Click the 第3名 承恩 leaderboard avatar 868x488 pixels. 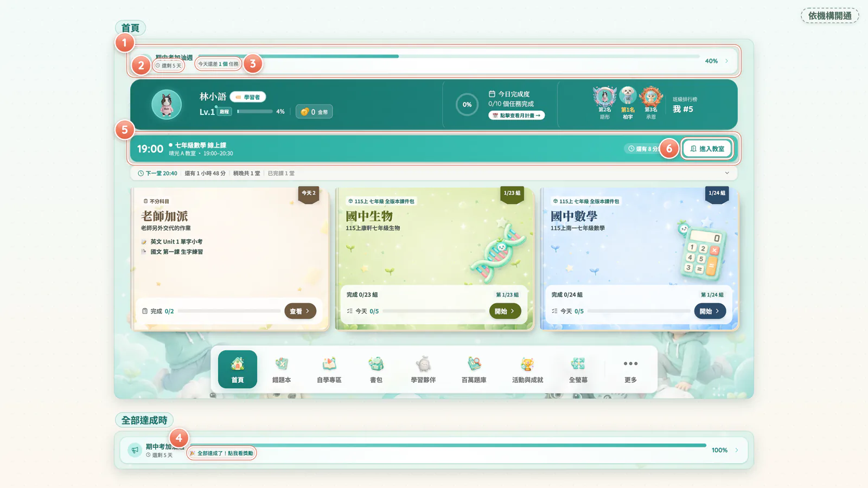tap(651, 97)
